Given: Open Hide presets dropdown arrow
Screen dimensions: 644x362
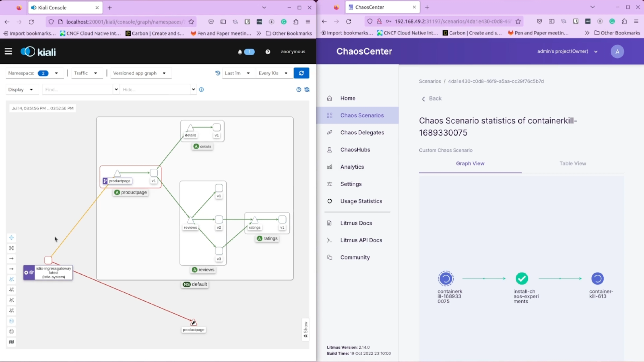Looking at the screenshot, I should 193,89.
